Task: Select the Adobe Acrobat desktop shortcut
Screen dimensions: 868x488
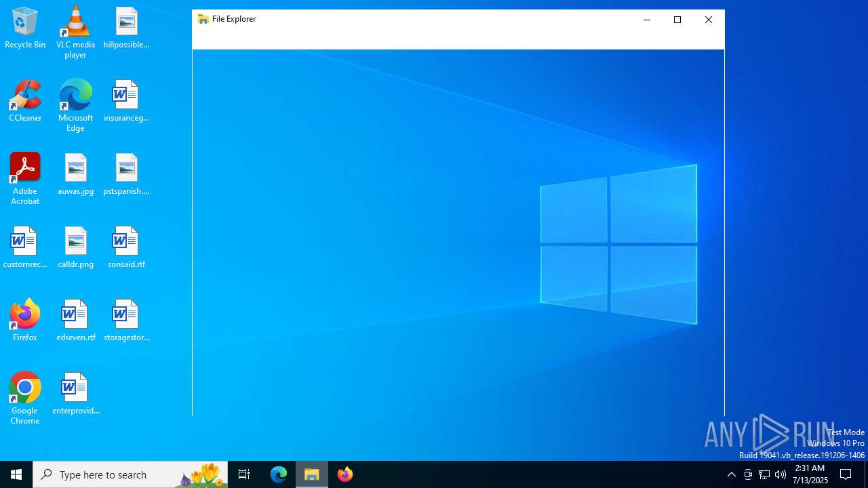Action: pos(25,179)
